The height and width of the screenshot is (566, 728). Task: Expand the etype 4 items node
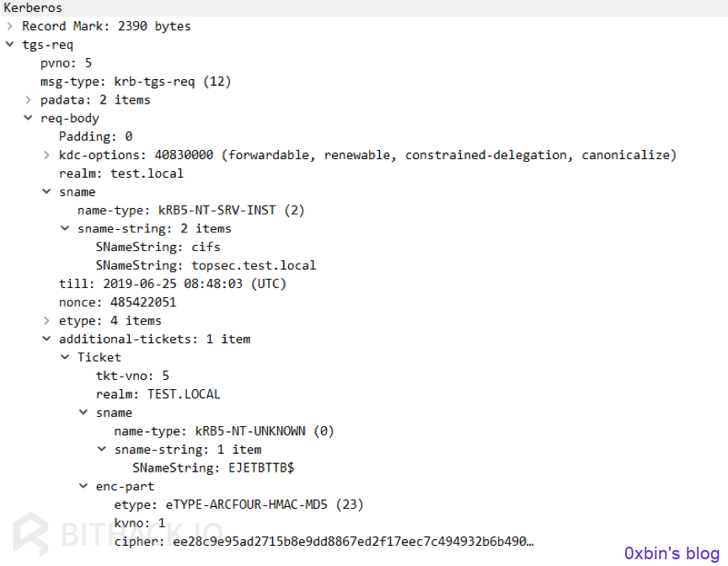(x=46, y=321)
